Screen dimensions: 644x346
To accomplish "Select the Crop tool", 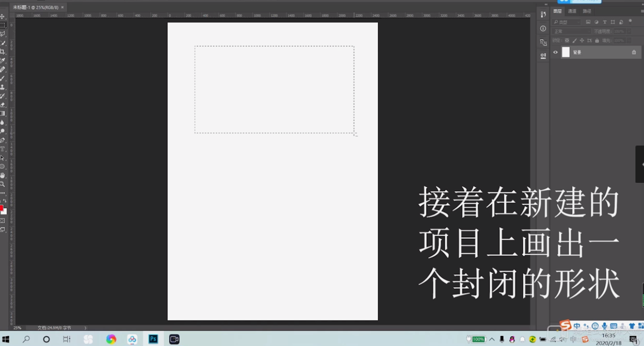I will click(3, 51).
